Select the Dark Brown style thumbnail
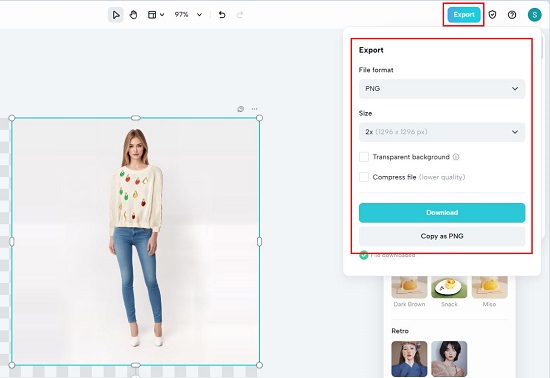Viewport: 550px width, 378px height. [409, 287]
